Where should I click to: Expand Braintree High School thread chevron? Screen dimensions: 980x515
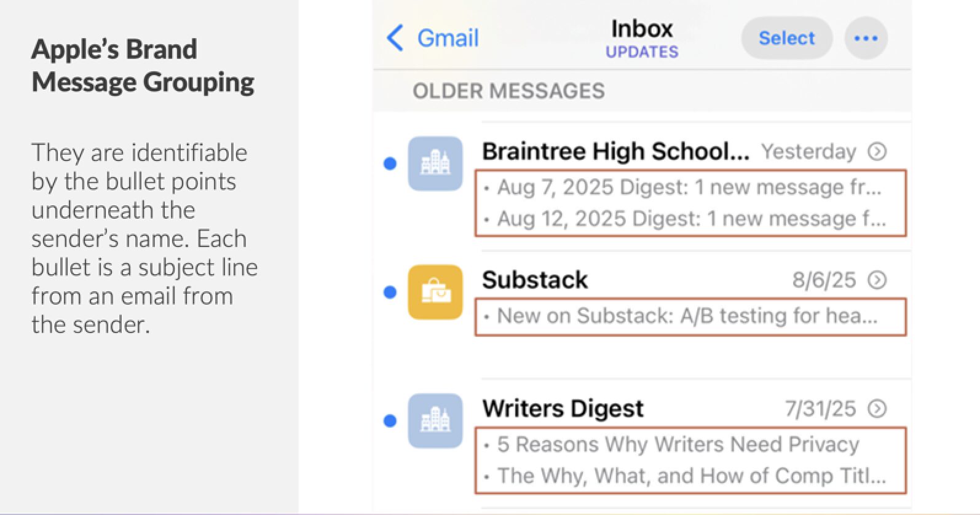click(x=877, y=151)
